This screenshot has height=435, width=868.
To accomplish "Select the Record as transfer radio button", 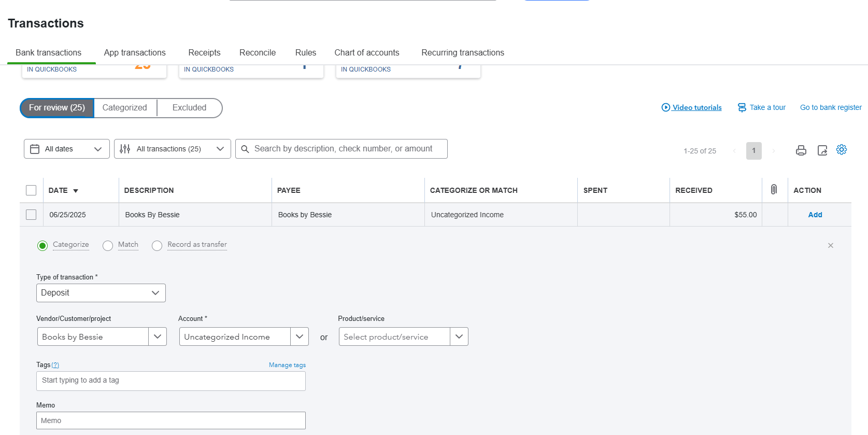I will tap(157, 246).
